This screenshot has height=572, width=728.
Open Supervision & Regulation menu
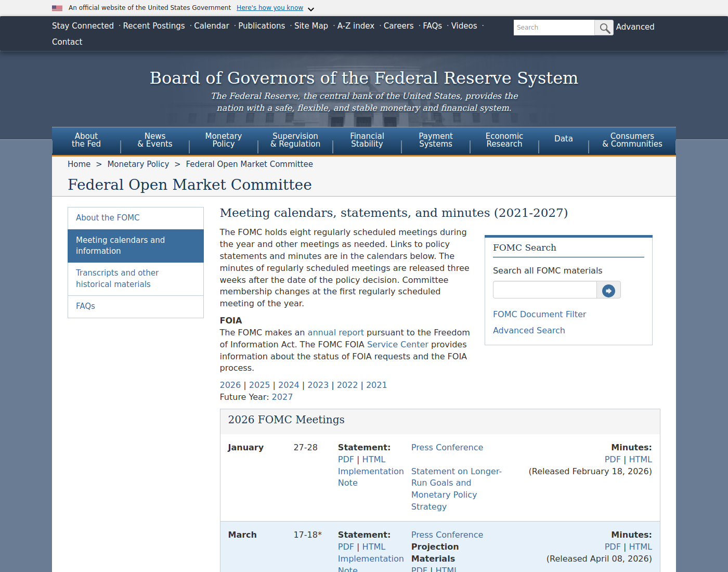click(295, 140)
